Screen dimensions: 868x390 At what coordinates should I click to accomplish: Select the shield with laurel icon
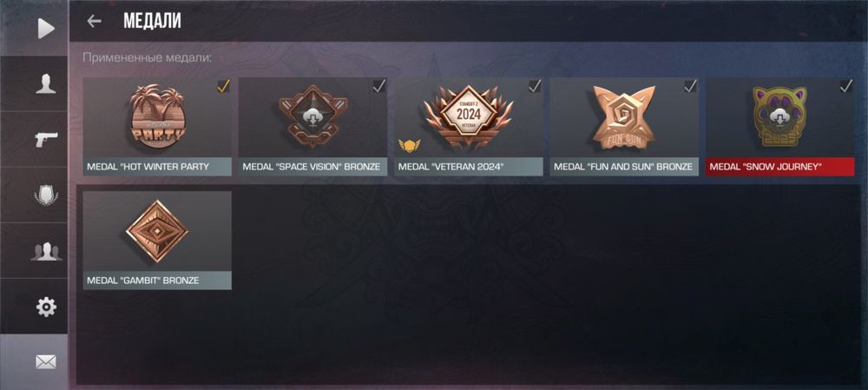pyautogui.click(x=46, y=195)
